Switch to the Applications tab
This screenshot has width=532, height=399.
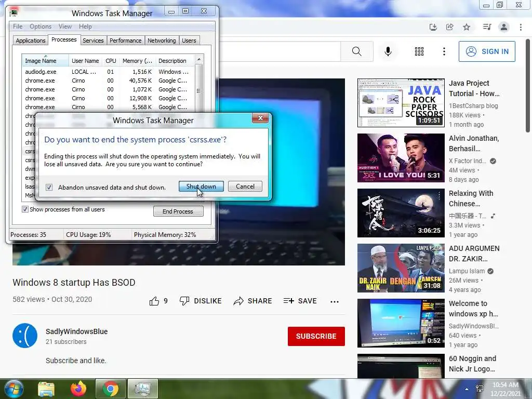point(31,41)
